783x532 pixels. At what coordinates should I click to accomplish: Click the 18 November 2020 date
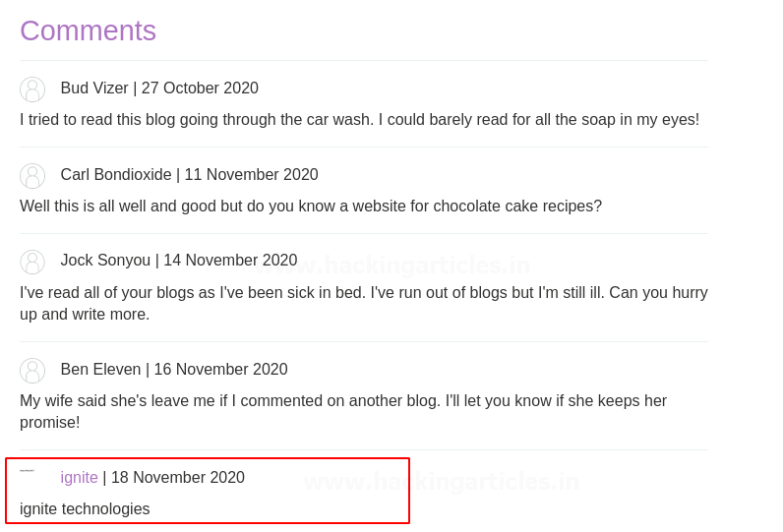click(x=177, y=478)
